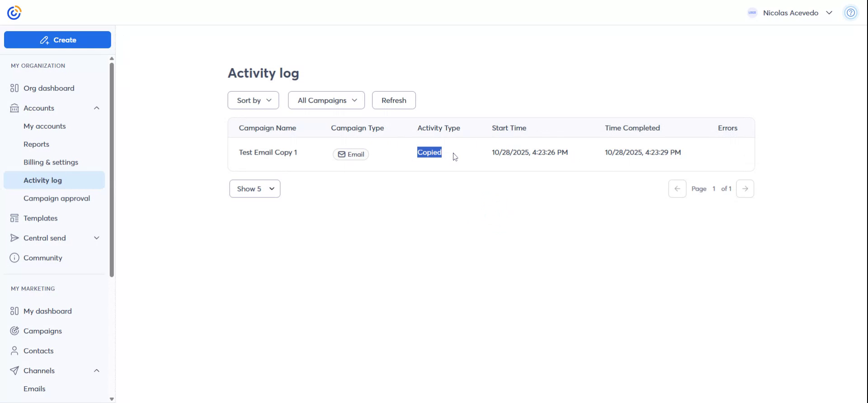The image size is (868, 403).
Task: Go to previous page arrow
Action: point(677,189)
